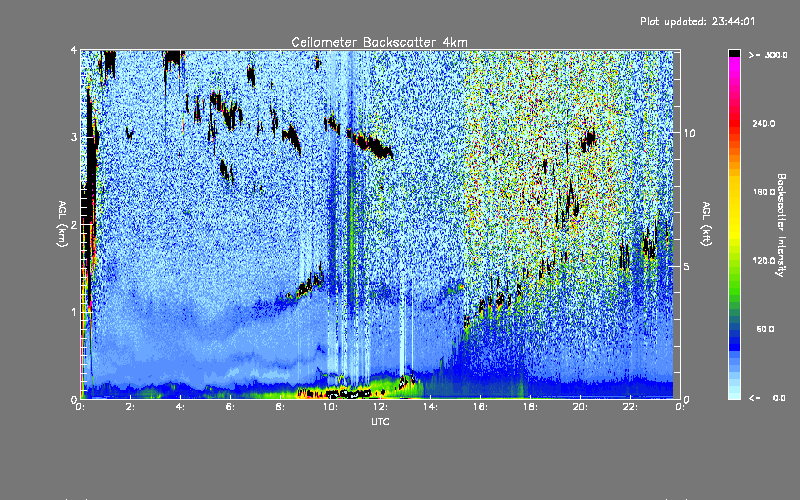Click the "60.0" colorbar label
Screen dimensions: 800x500
pos(765,329)
